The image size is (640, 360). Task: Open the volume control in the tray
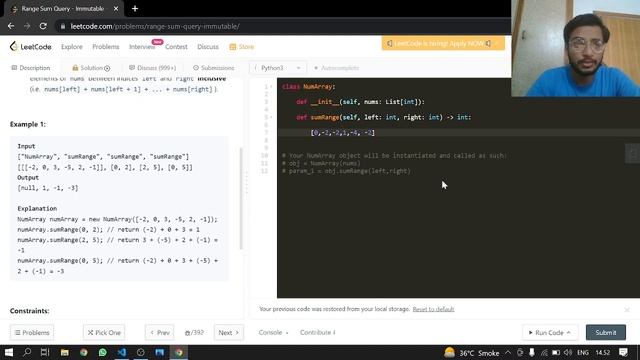pos(568,353)
